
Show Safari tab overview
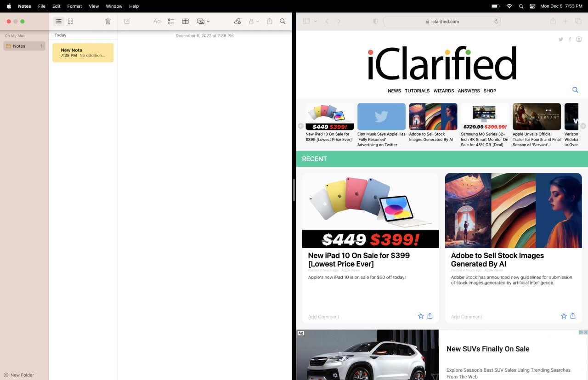point(578,21)
